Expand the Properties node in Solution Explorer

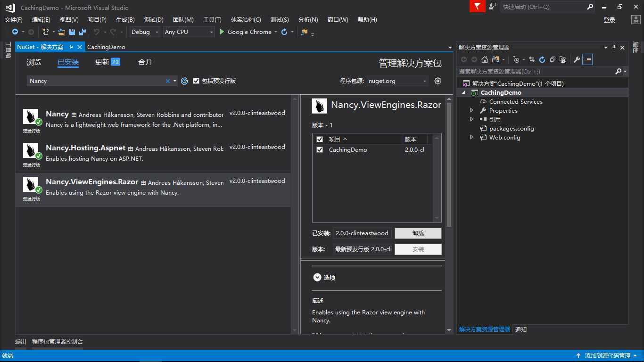click(x=471, y=111)
